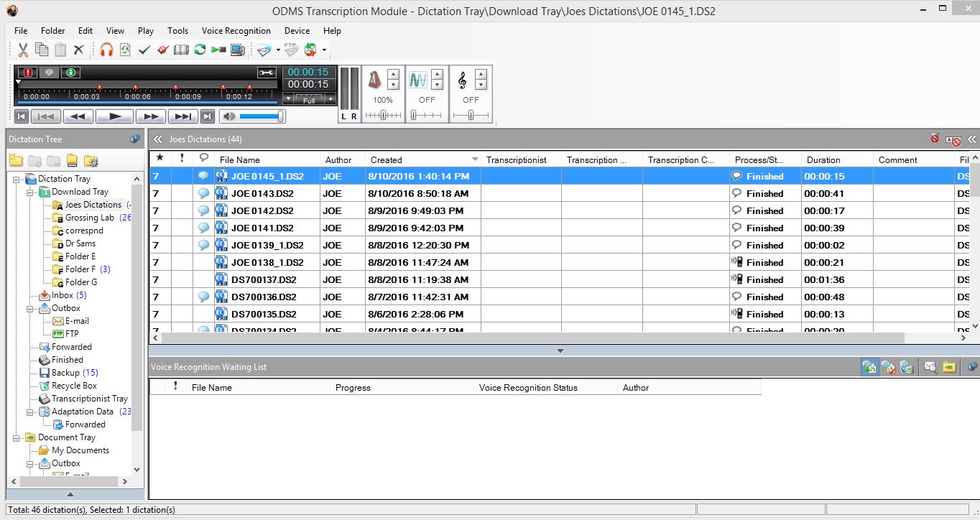
Task: Click the green refresh arrows icon
Action: 200,50
